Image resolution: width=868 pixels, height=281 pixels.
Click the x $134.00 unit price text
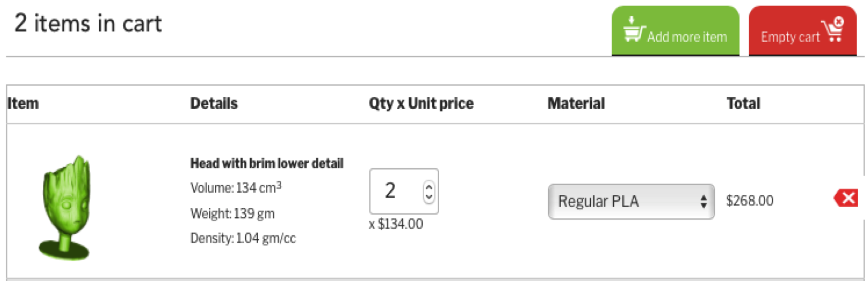pyautogui.click(x=396, y=224)
